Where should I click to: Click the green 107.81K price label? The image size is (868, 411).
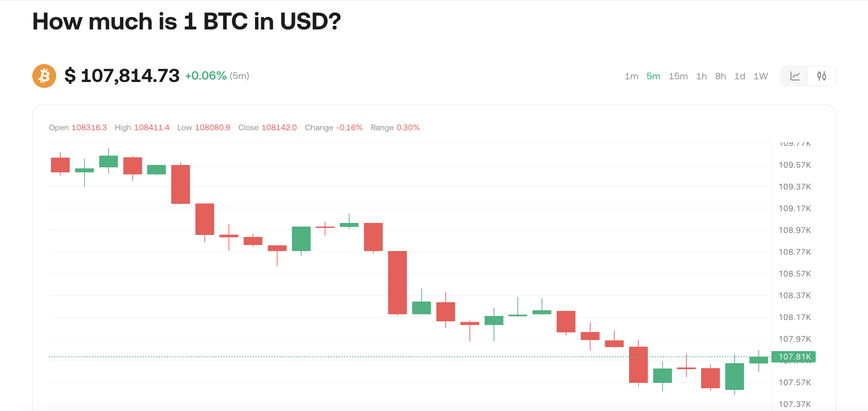[x=794, y=356]
